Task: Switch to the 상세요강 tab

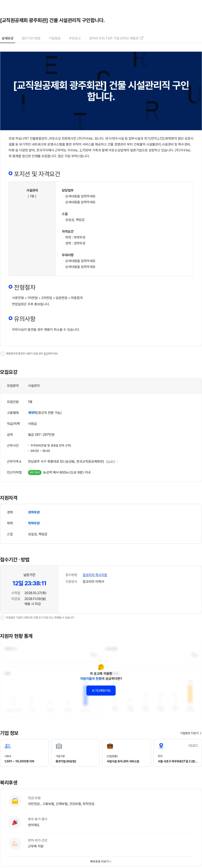Action: pyautogui.click(x=7, y=38)
